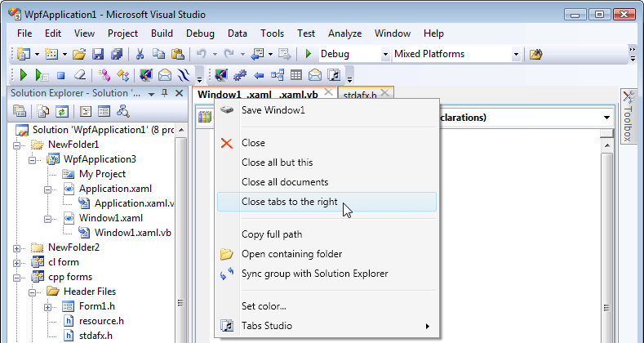The width and height of the screenshot is (644, 343).
Task: Click the Tabs Studio music note toolbar icon
Action: pyautogui.click(x=334, y=75)
